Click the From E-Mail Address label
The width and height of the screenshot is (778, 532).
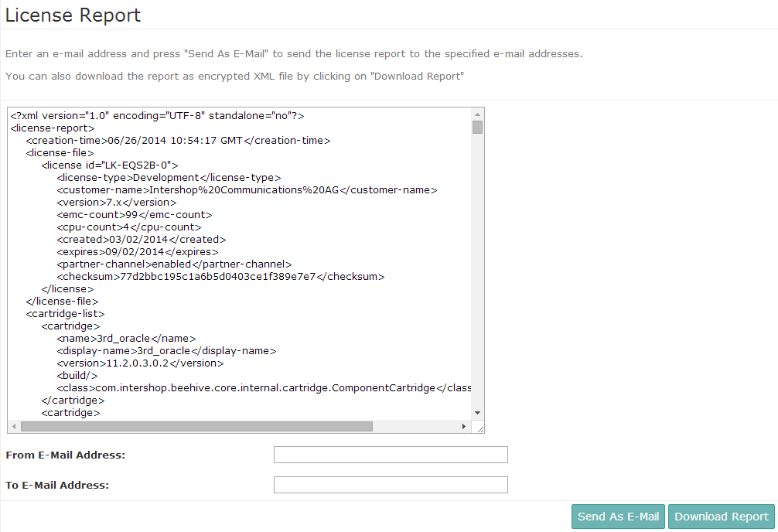coord(66,455)
